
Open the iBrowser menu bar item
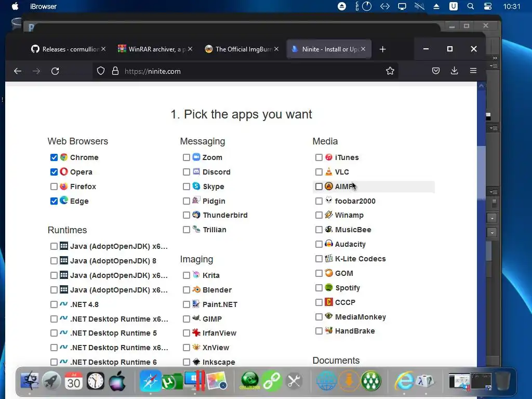(x=43, y=6)
